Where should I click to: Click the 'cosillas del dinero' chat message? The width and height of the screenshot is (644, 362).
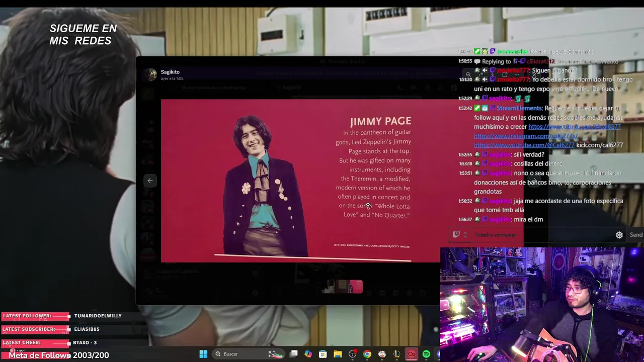tap(538, 163)
